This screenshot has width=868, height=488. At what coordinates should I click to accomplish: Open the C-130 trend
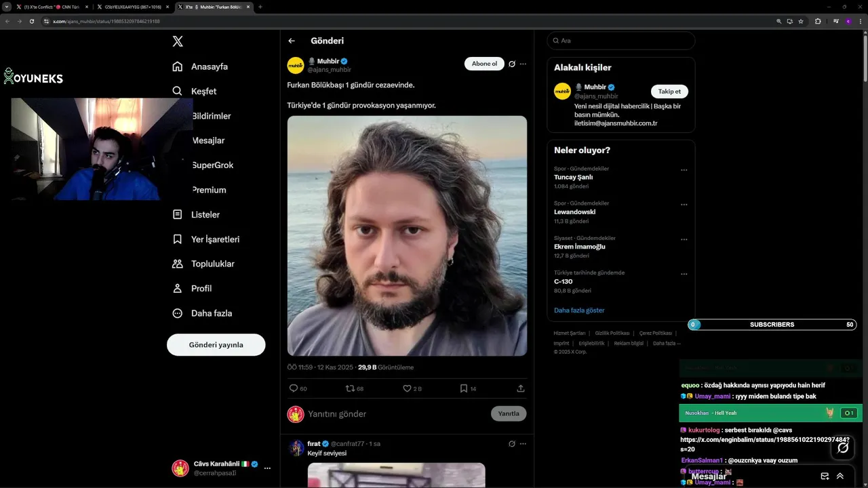pyautogui.click(x=563, y=281)
